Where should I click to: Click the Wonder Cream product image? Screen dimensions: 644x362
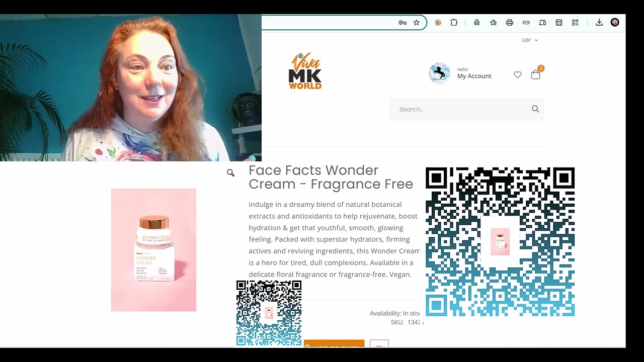click(153, 250)
